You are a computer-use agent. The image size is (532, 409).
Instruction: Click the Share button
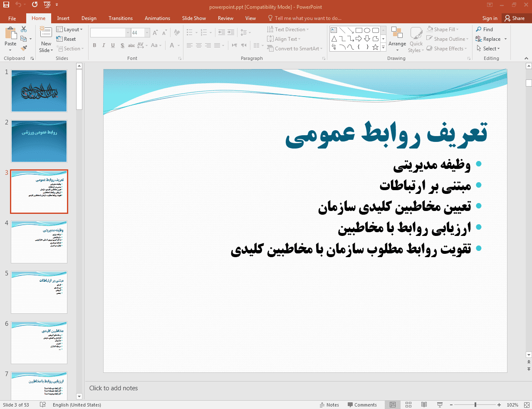coord(515,18)
